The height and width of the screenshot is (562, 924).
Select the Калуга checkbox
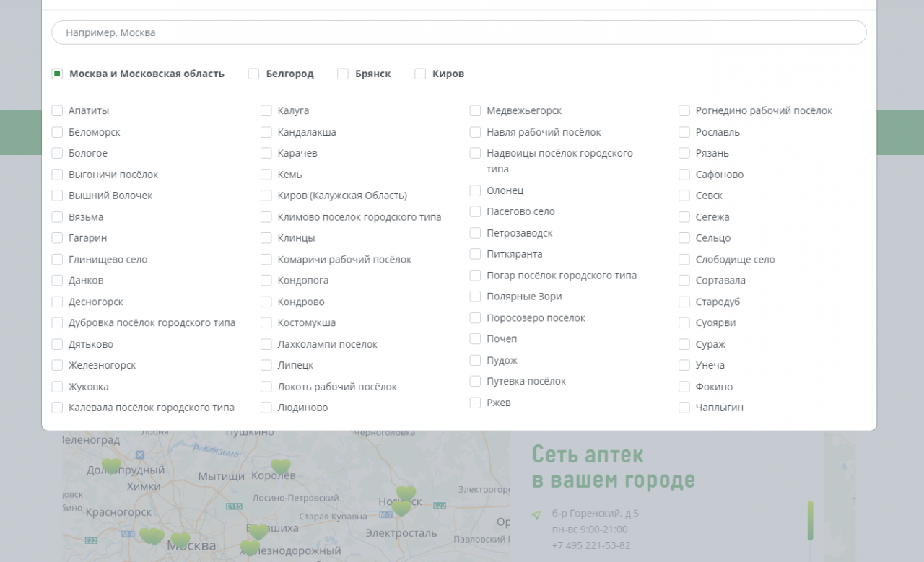coord(266,110)
